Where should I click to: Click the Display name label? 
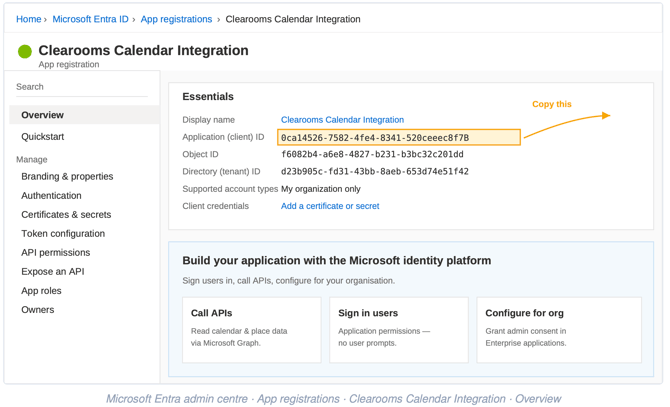(209, 120)
